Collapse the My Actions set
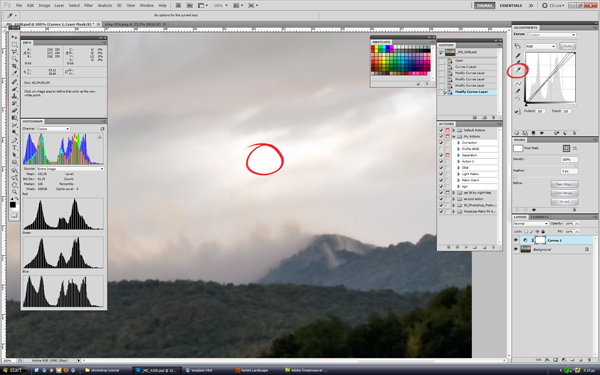 [x=454, y=137]
